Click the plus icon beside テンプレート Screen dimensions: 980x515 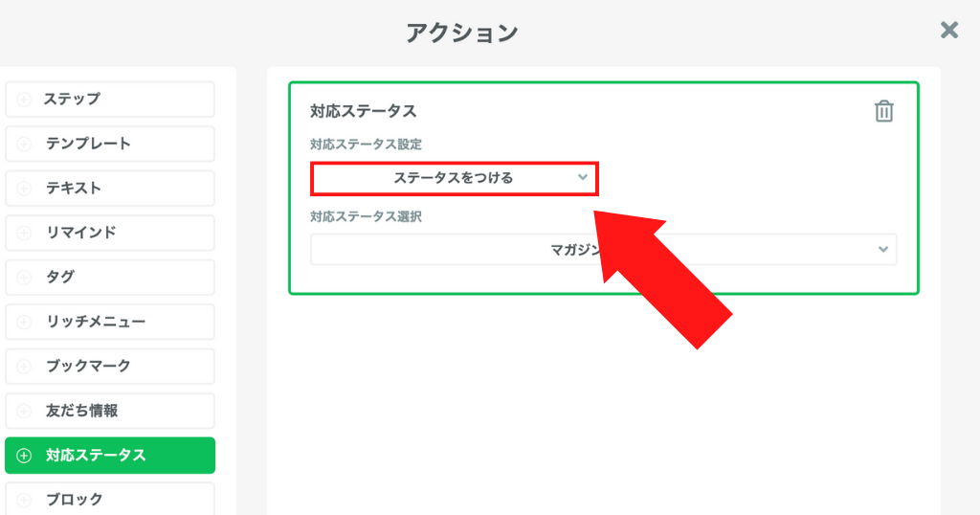coord(24,144)
